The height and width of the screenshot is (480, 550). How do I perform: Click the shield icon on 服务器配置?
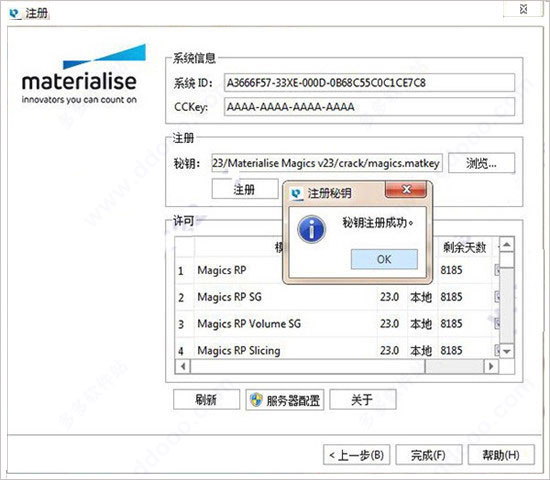click(256, 399)
